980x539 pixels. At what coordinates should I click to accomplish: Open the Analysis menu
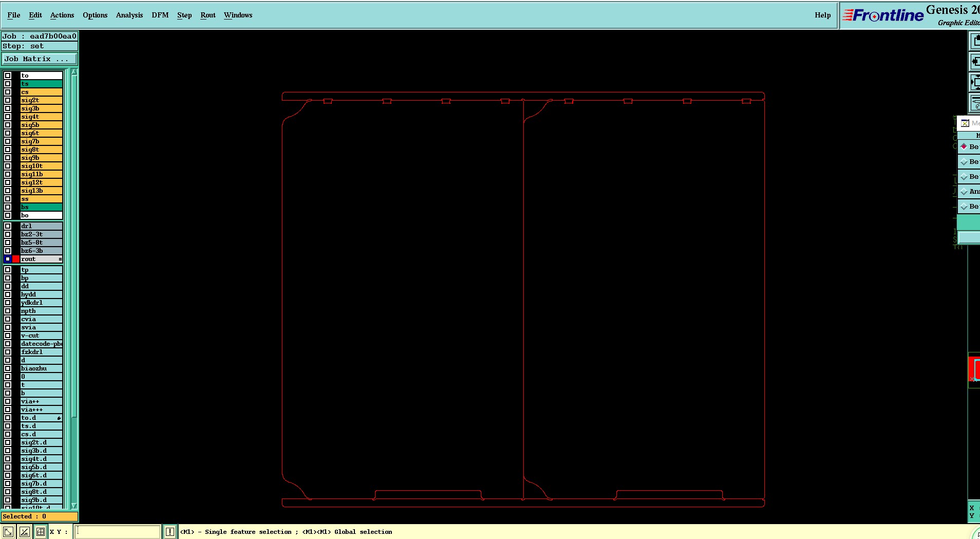coord(129,15)
